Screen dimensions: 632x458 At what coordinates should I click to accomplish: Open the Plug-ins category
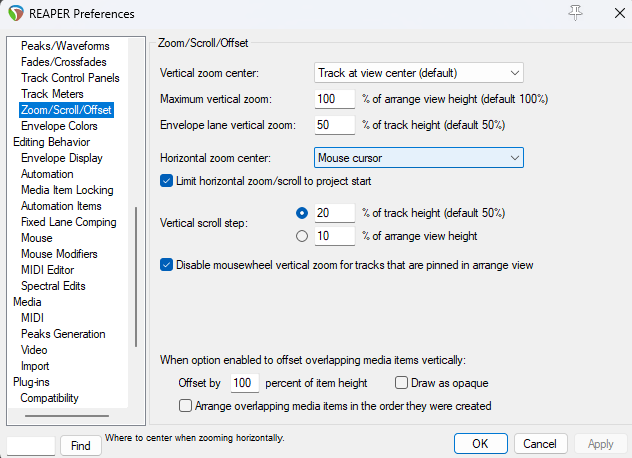31,382
